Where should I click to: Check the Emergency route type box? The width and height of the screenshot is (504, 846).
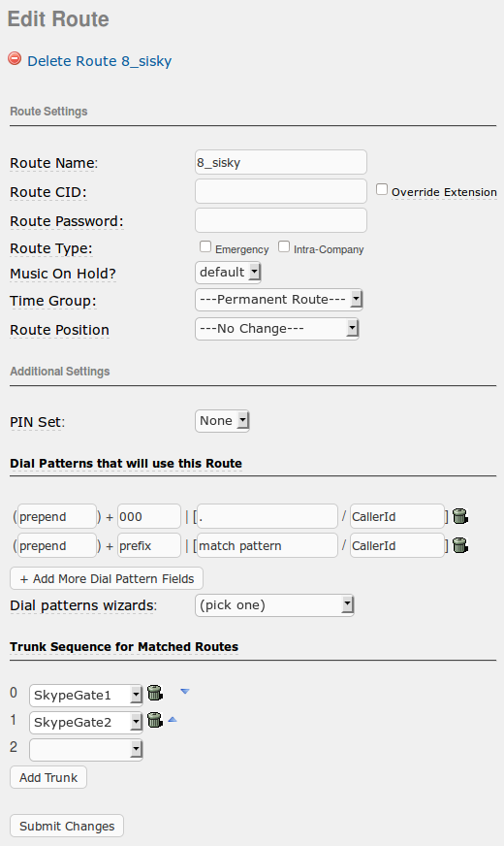click(x=205, y=246)
